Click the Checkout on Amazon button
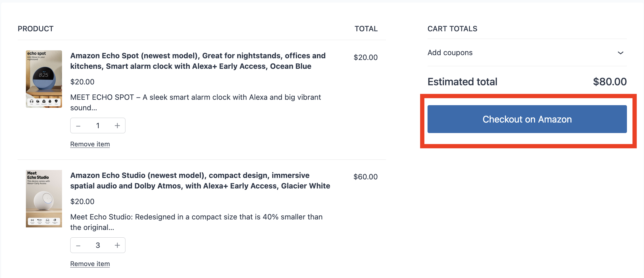Screen dimensions: 644x278 527,119
